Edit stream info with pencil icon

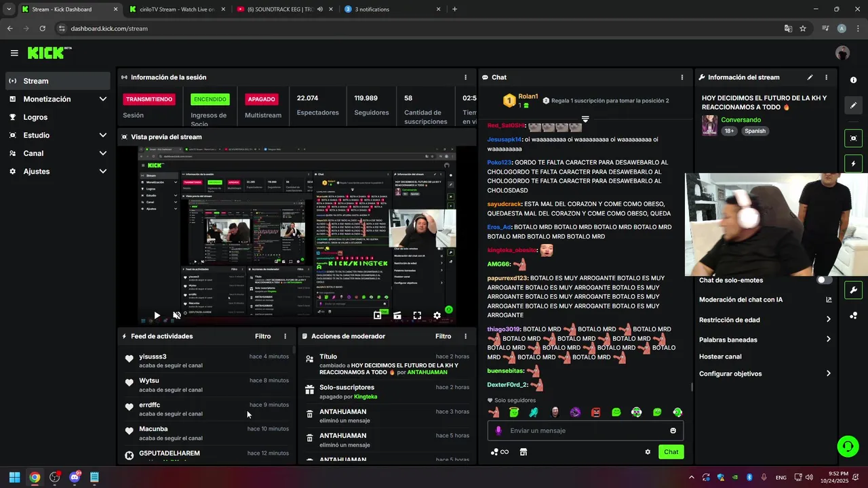(810, 77)
